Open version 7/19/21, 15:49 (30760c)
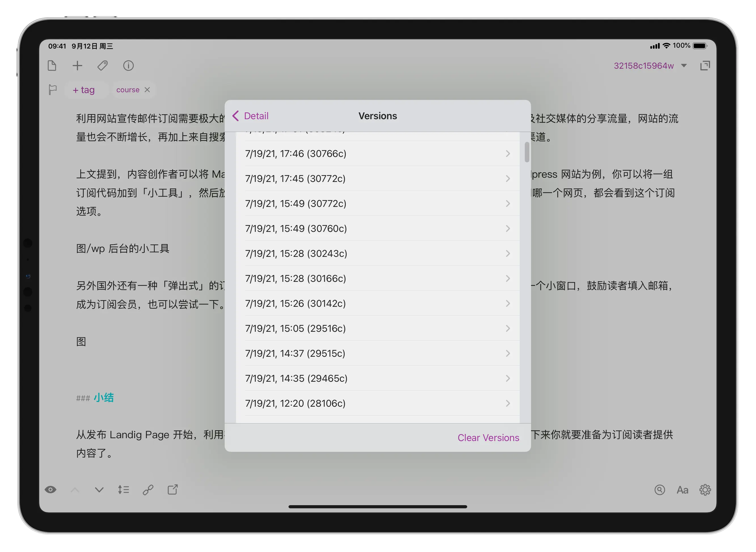The image size is (756, 552). tap(378, 228)
